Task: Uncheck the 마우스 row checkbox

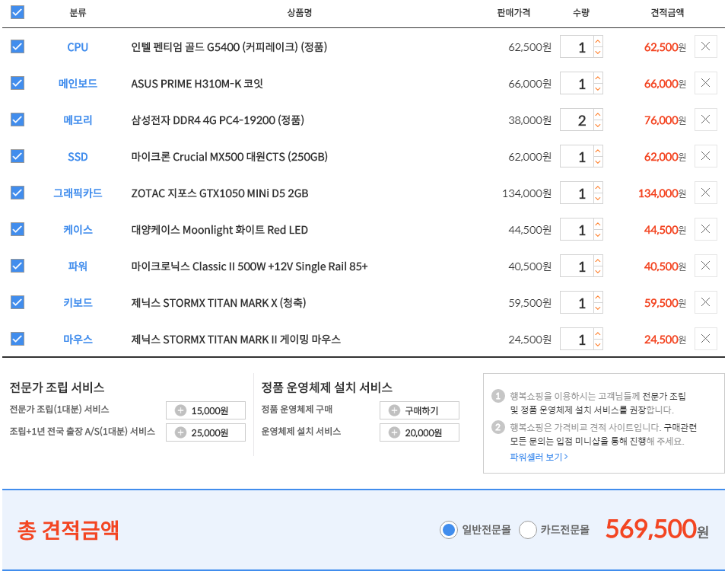Action: point(17,339)
